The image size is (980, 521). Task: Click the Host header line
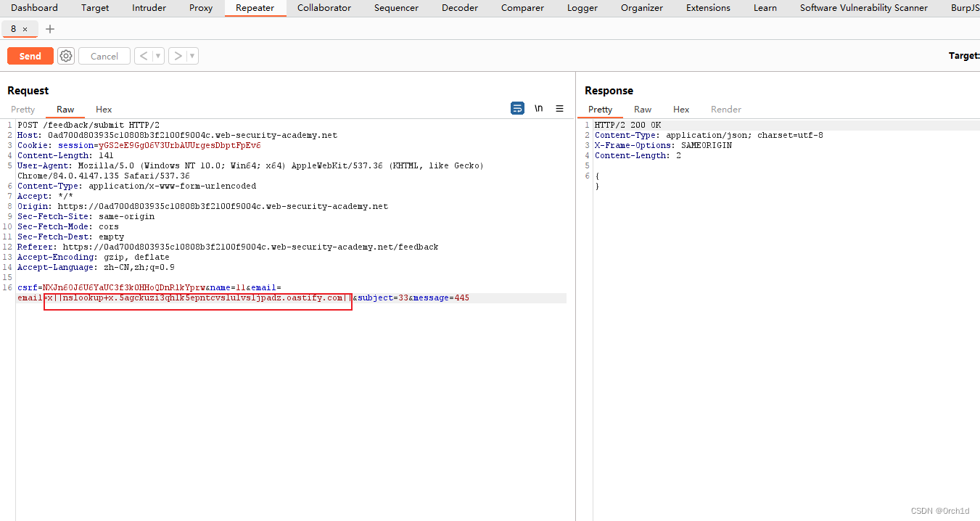(177, 135)
